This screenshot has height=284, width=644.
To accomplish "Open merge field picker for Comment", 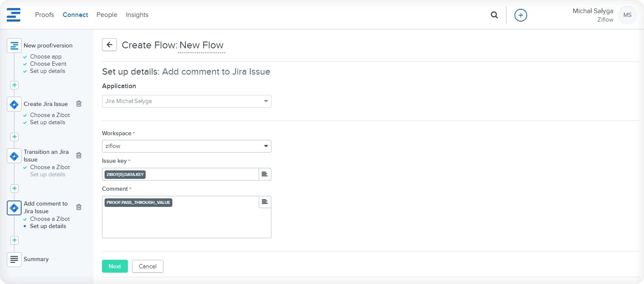I will 265,202.
